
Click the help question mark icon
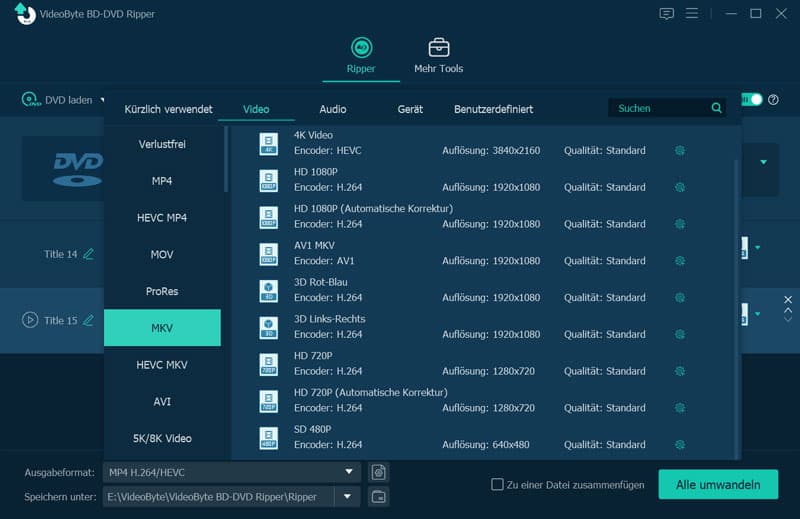773,100
